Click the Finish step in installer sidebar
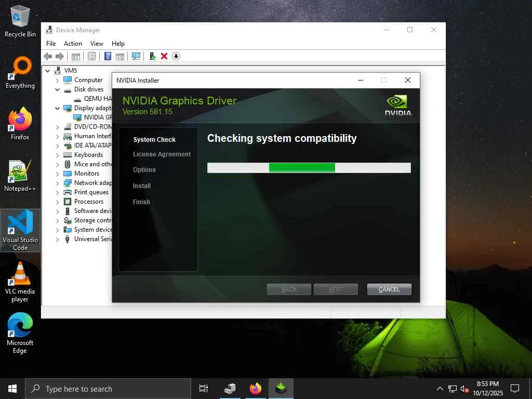Image resolution: width=532 pixels, height=399 pixels. (x=141, y=202)
